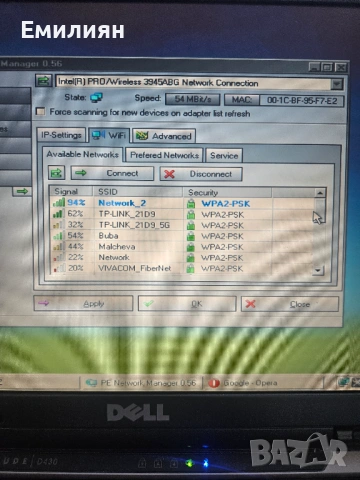This screenshot has width=360, height=480.
Task: Click the lock icon in the VIVACOM_FiberNet row
Action: [190, 269]
